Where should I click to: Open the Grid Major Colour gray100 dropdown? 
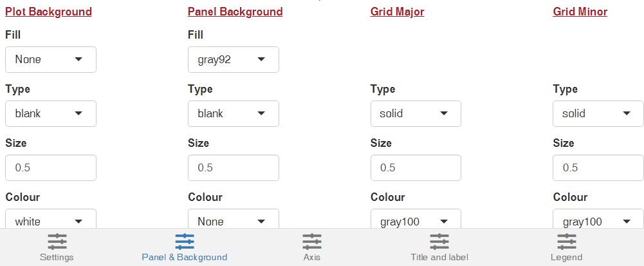(x=416, y=219)
